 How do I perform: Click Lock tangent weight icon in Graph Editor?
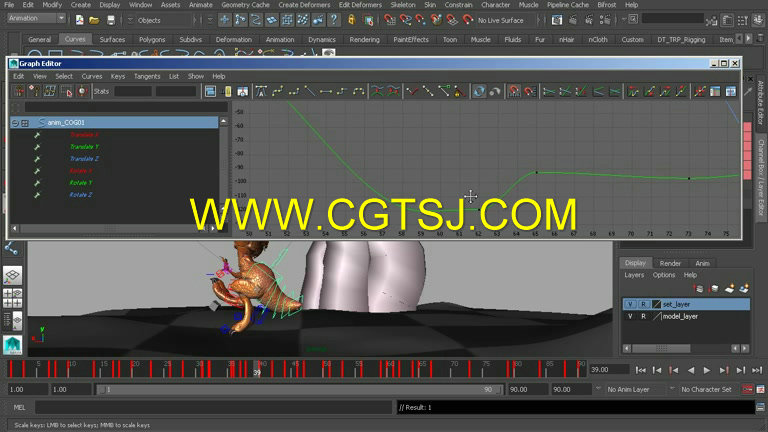point(459,91)
